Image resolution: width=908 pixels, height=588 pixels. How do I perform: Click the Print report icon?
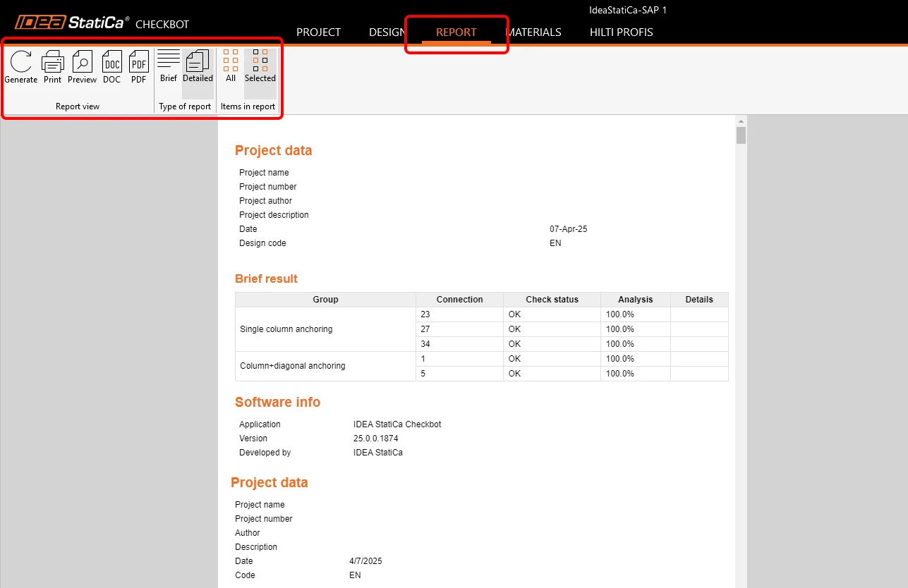tap(53, 67)
